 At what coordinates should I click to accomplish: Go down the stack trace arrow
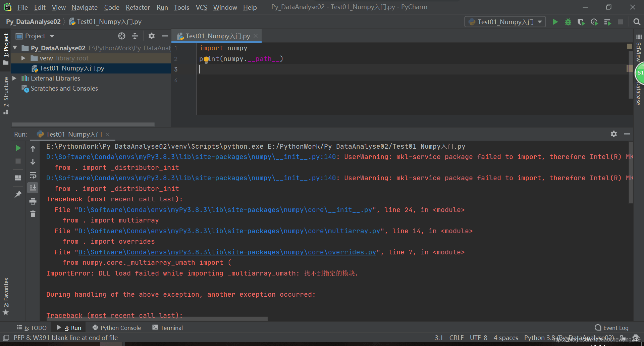click(x=33, y=161)
